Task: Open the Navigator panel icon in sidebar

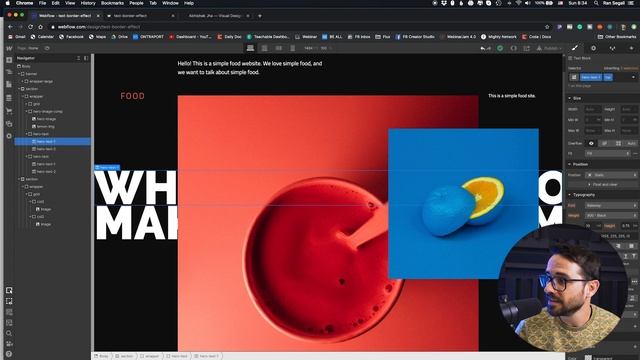Action: 9,72
